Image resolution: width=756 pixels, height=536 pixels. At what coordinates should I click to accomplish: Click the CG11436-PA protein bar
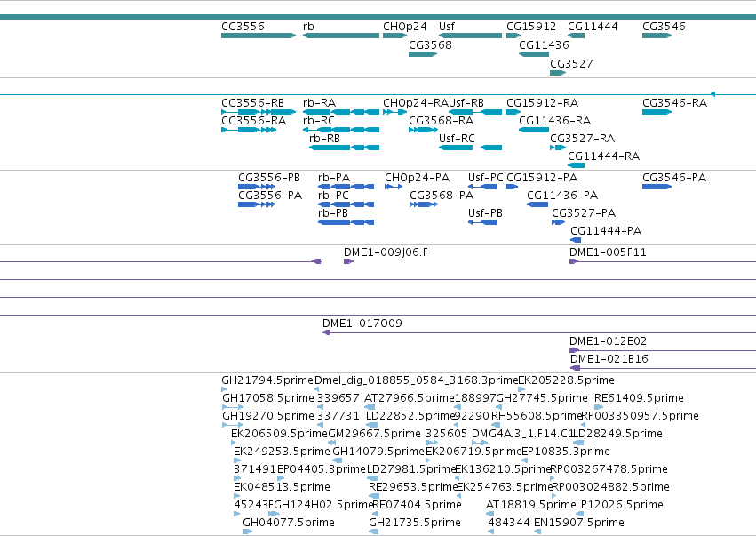click(x=537, y=204)
